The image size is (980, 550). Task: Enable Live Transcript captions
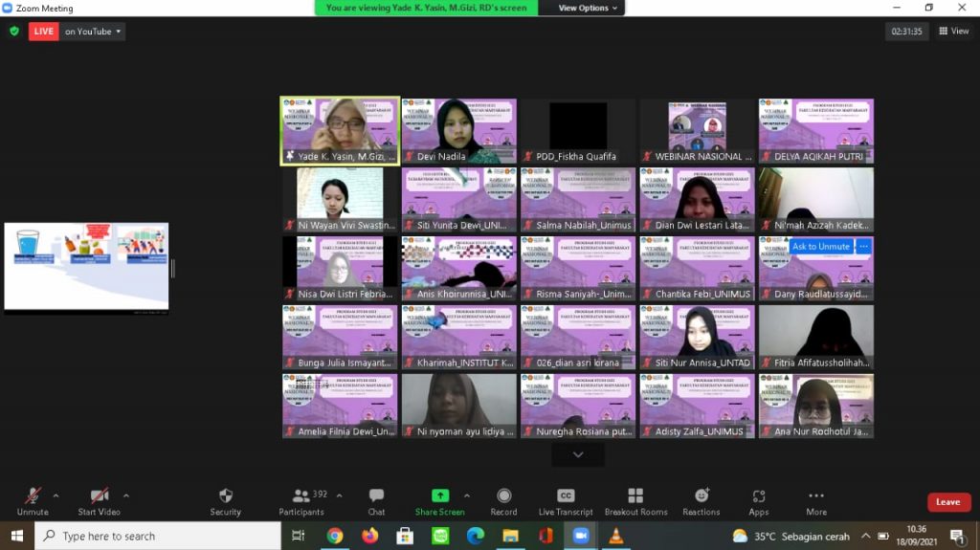[x=566, y=496]
